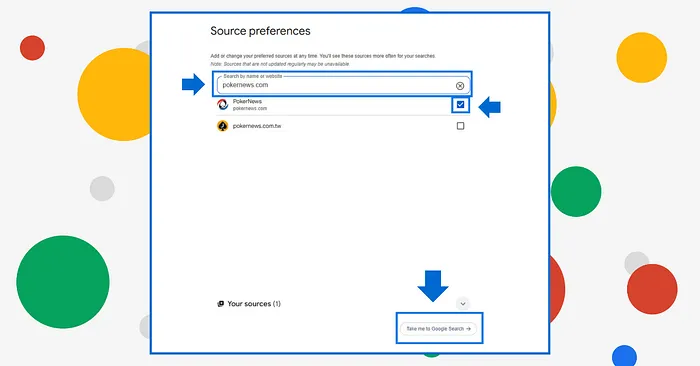The width and height of the screenshot is (700, 366).
Task: Click the PokerNews logo icon
Action: 222,104
